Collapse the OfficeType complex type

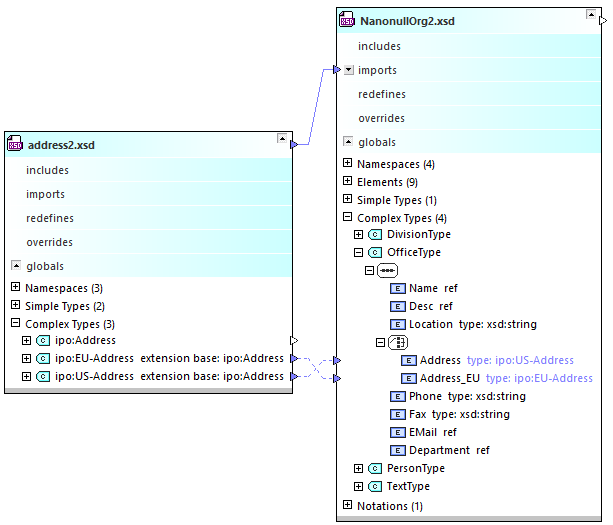point(359,252)
